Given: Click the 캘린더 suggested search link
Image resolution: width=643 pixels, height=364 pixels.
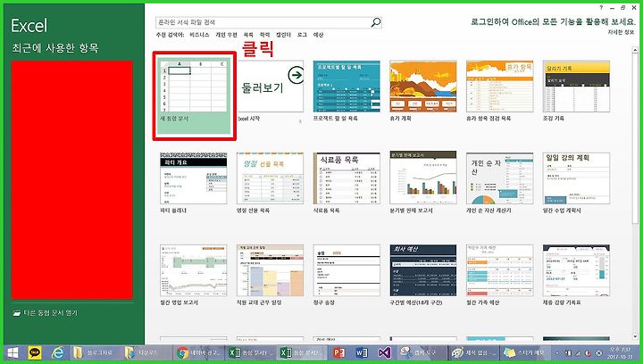Looking at the screenshot, I should (x=283, y=35).
